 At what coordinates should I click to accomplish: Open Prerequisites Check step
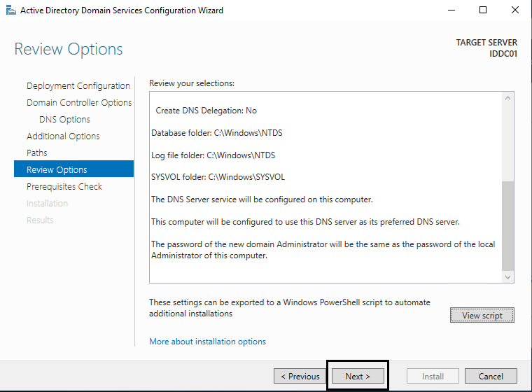pyautogui.click(x=64, y=187)
